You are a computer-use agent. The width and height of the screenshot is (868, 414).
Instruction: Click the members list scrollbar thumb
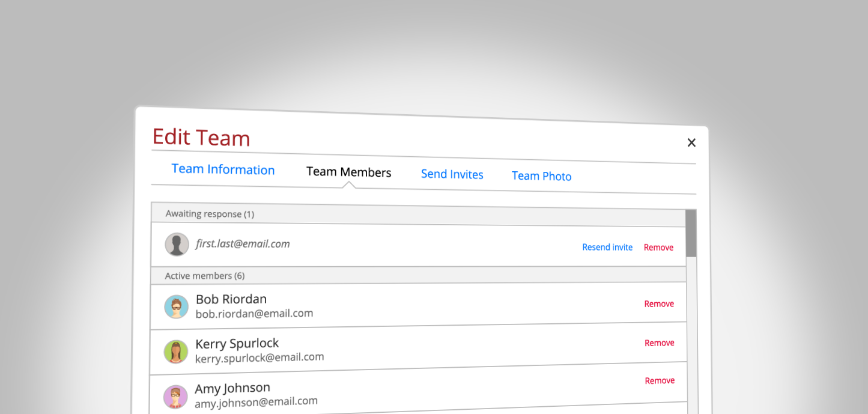[691, 233]
